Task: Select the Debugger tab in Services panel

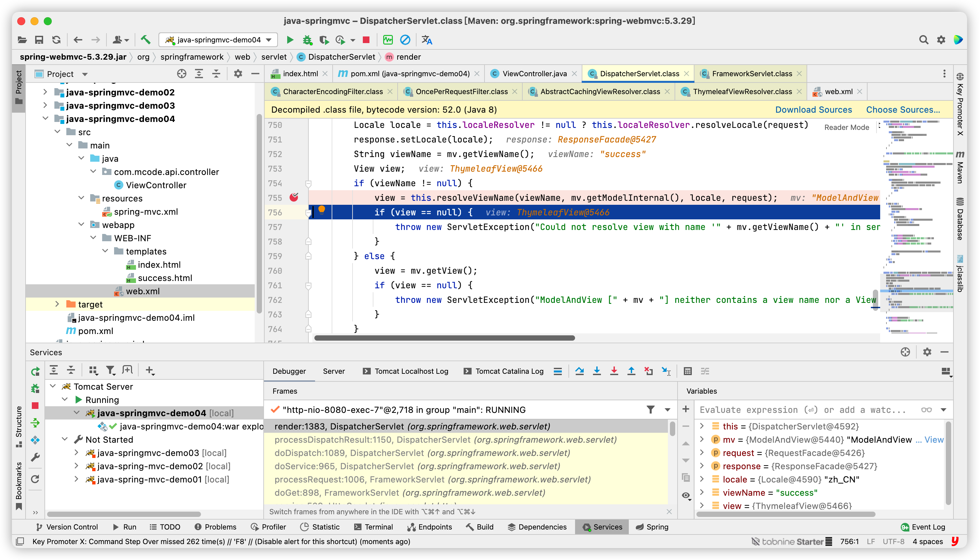Action: [x=288, y=371]
